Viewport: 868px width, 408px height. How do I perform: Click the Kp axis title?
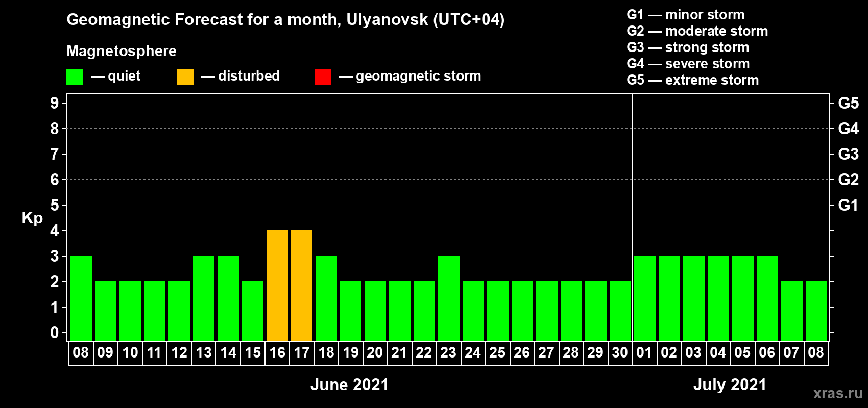32,218
